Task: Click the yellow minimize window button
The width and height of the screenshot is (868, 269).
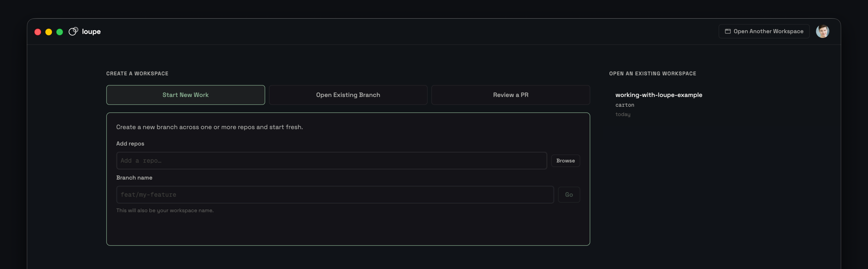Action: (x=49, y=32)
